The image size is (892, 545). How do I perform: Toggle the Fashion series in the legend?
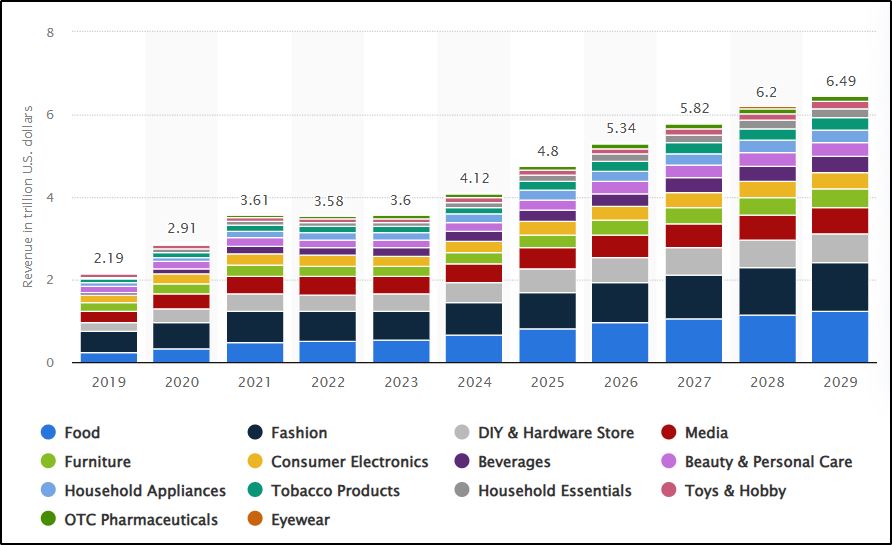(299, 433)
